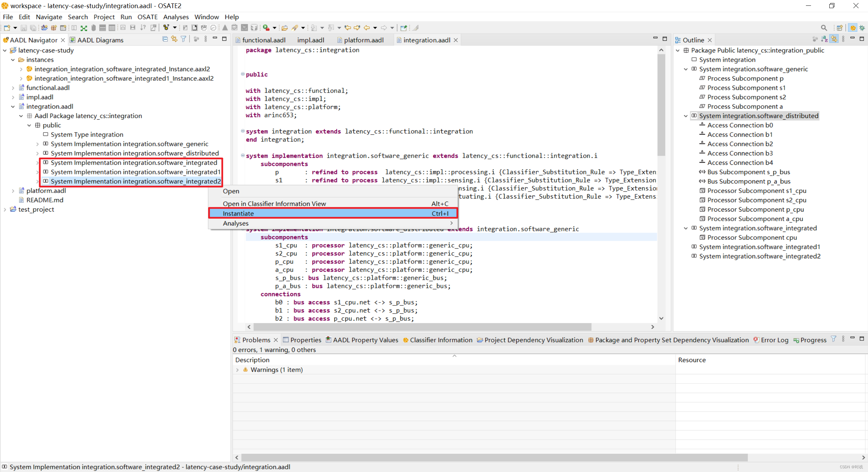Viewport: 868px width, 472px height.
Task: Toggle Link with Editor in the Outline view
Action: [834, 39]
